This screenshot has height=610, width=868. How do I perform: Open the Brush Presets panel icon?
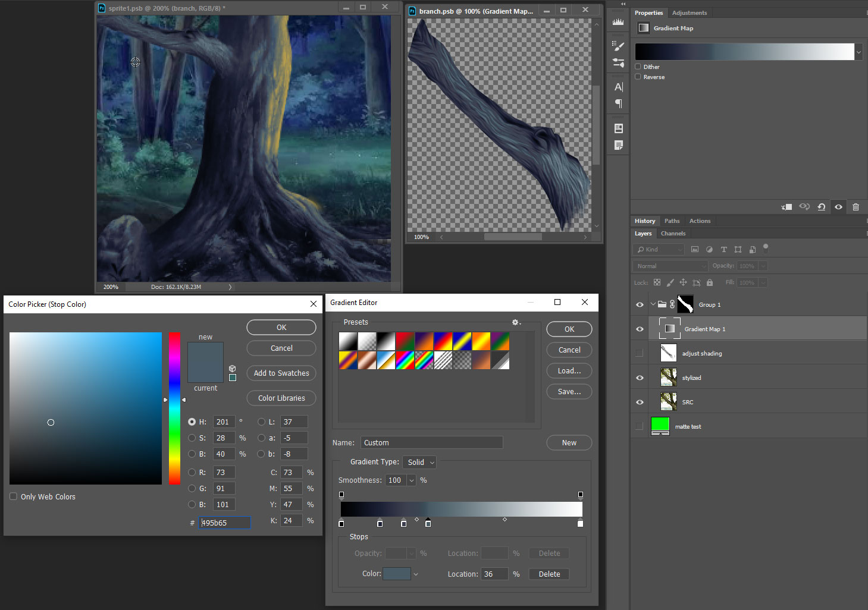tap(618, 46)
